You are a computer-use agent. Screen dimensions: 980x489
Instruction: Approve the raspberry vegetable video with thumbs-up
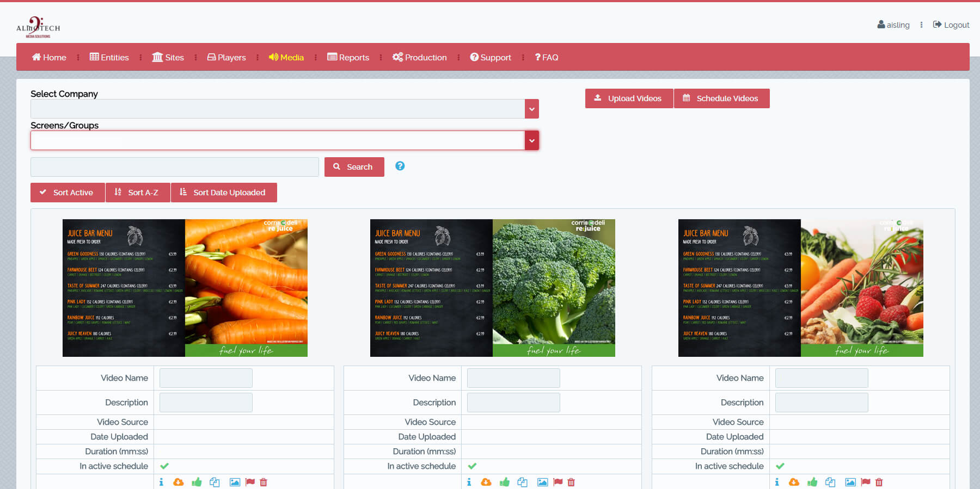(813, 482)
